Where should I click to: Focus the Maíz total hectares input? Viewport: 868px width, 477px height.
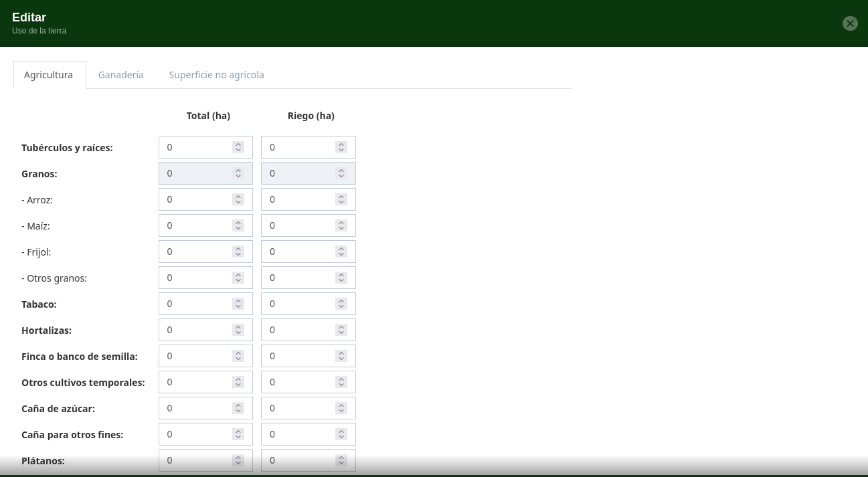click(195, 225)
